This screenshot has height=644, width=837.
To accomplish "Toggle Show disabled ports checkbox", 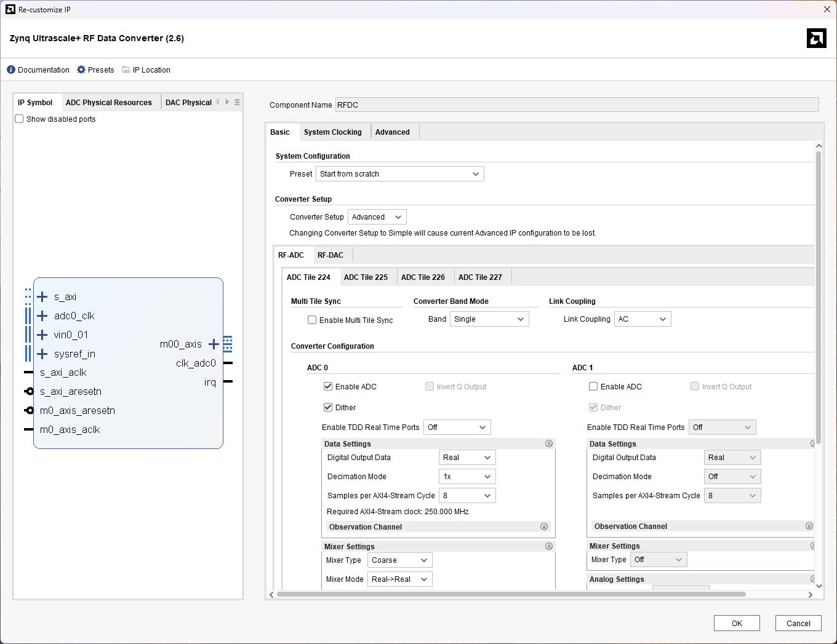I will coord(20,119).
